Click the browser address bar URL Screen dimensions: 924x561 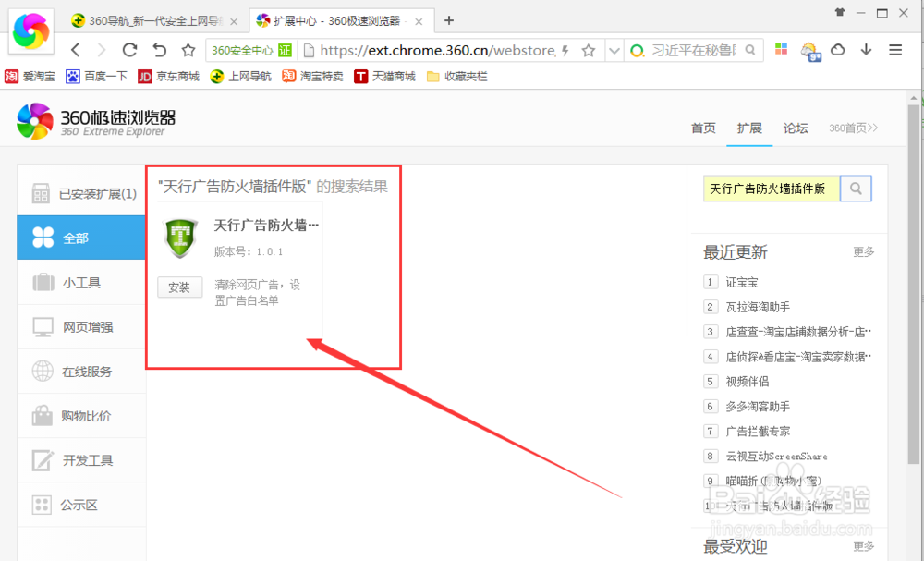(x=438, y=51)
